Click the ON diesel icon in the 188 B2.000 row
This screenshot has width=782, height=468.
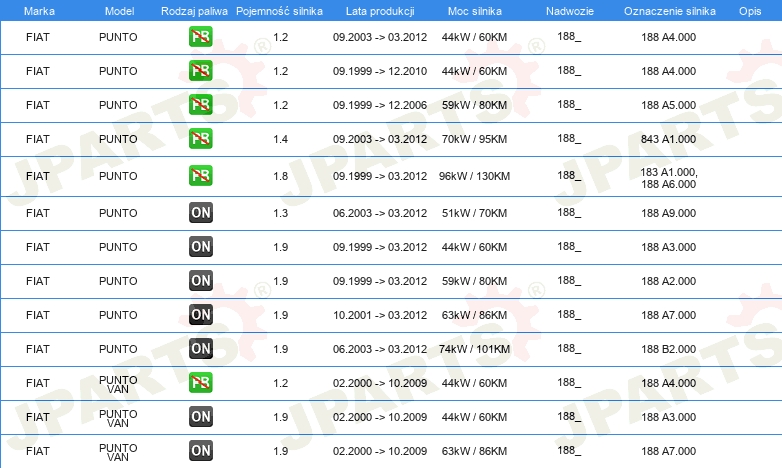[x=200, y=349]
